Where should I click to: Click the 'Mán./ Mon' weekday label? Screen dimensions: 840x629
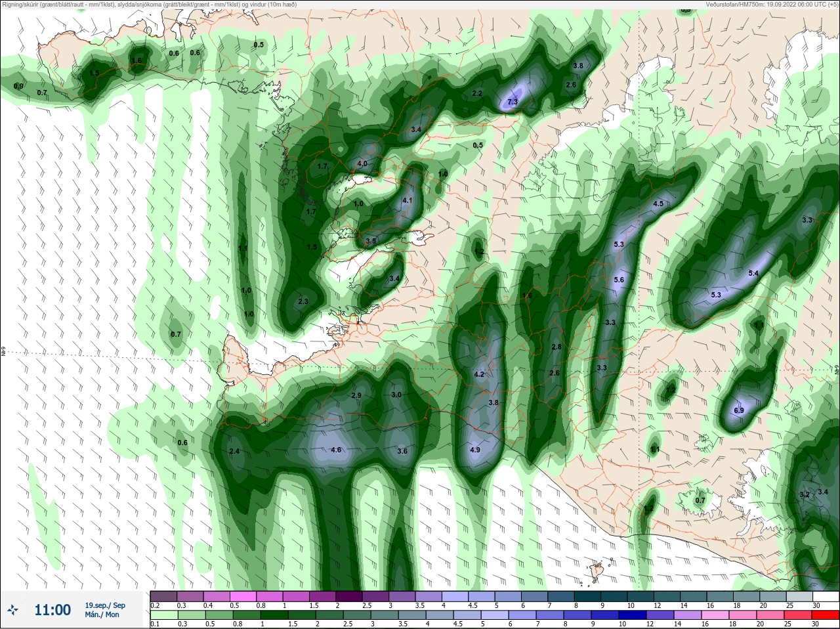point(102,615)
